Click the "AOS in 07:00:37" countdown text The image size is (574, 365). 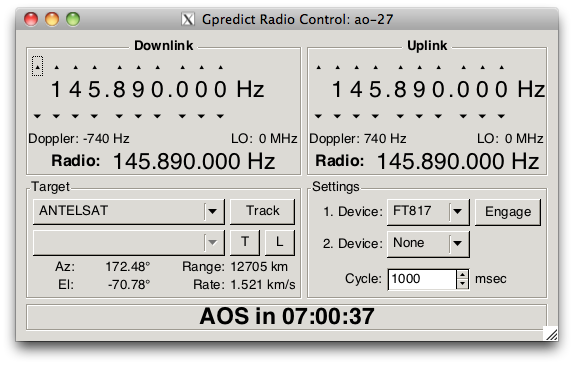(x=287, y=316)
